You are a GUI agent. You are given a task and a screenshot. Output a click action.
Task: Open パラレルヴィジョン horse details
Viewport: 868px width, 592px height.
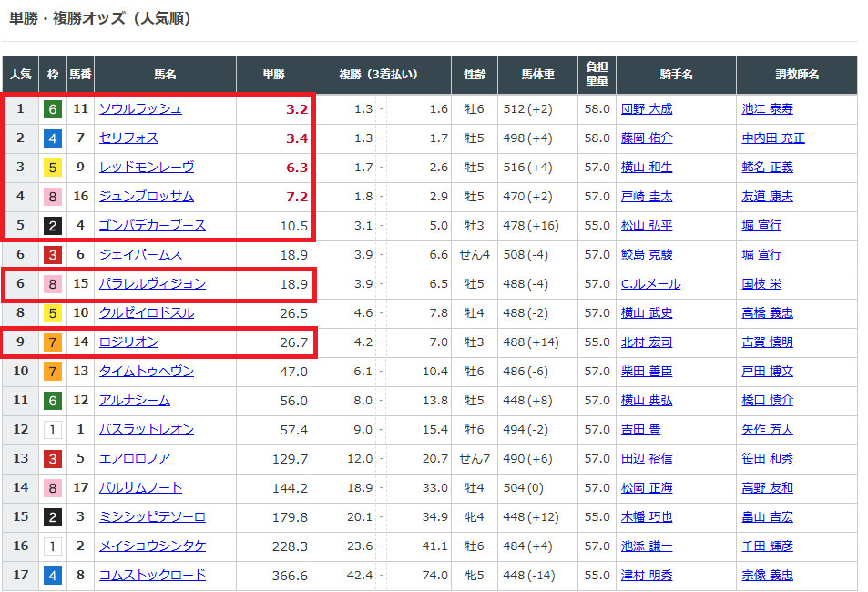152,283
